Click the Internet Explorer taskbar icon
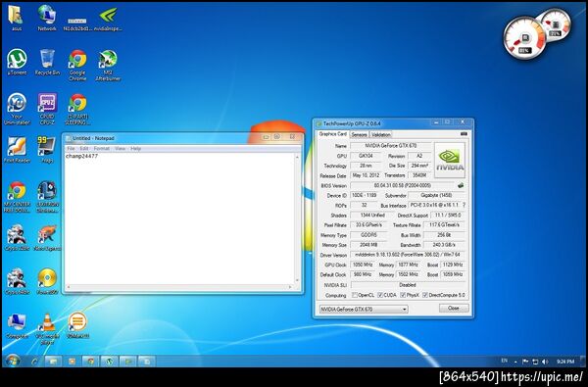 [x=35, y=362]
